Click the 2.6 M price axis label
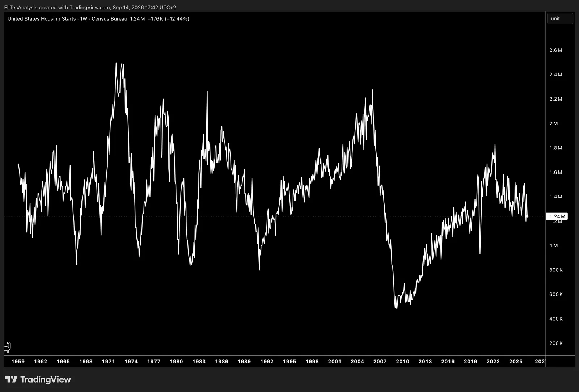The width and height of the screenshot is (579, 392). (556, 50)
